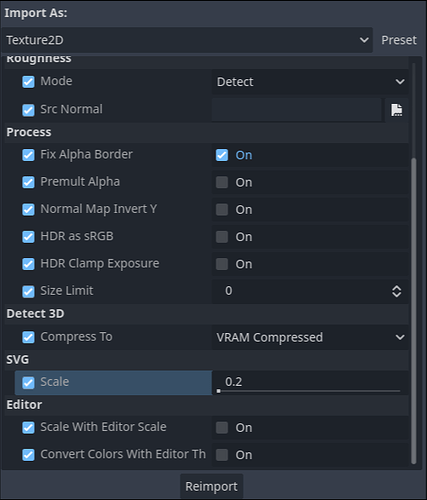Image resolution: width=427 pixels, height=500 pixels.
Task: Enable the Normal Map Invert Y option
Action: point(222,210)
